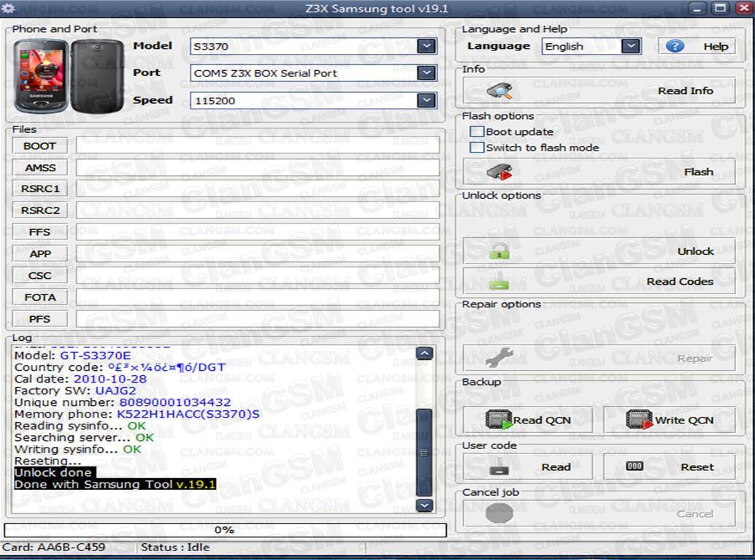Click the log scrollbar thumb
This screenshot has height=560, width=755.
click(x=424, y=452)
